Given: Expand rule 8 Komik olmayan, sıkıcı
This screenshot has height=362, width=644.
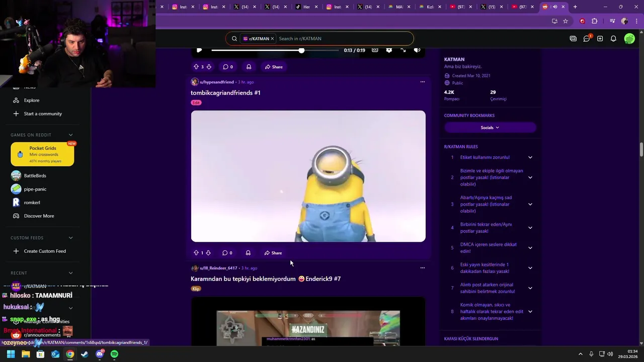Looking at the screenshot, I should click(x=530, y=312).
